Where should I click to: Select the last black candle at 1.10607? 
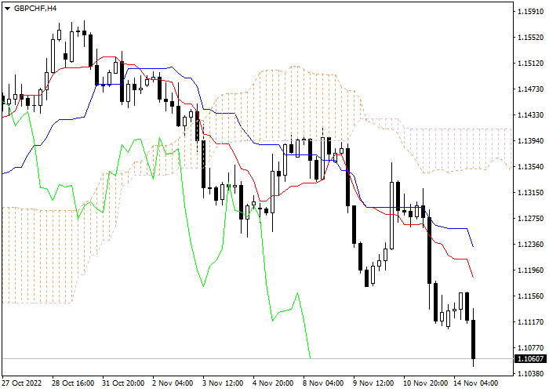tap(474, 339)
